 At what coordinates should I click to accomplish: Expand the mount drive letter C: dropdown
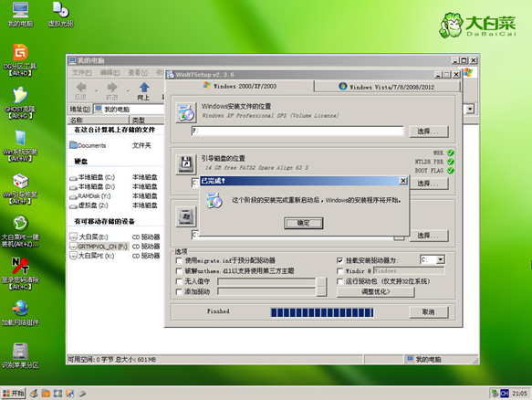pyautogui.click(x=441, y=260)
